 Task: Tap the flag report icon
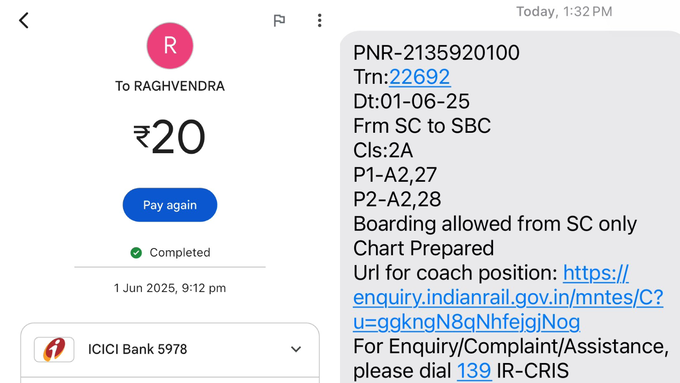279,20
